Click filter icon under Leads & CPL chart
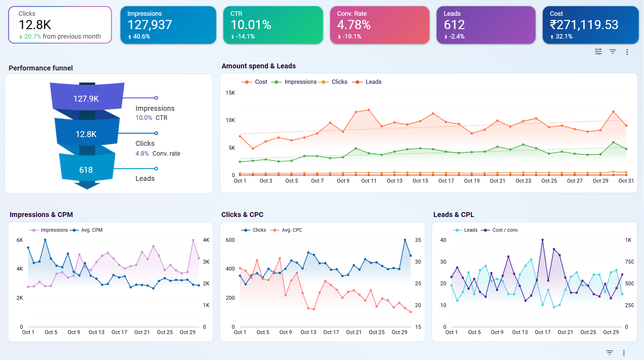Screen dimensions: 644x360 coord(609,353)
